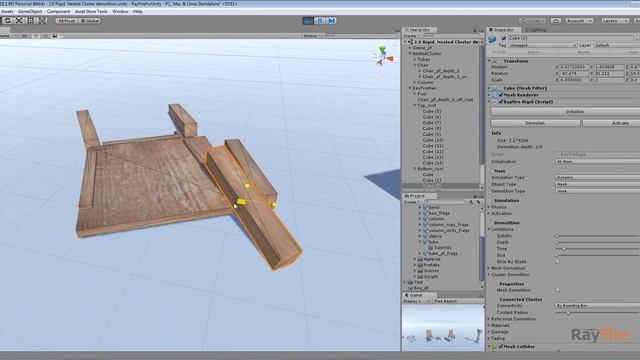Screen dimensions: 640x360
Task: Open the Tag dropdown
Action: pos(542,45)
